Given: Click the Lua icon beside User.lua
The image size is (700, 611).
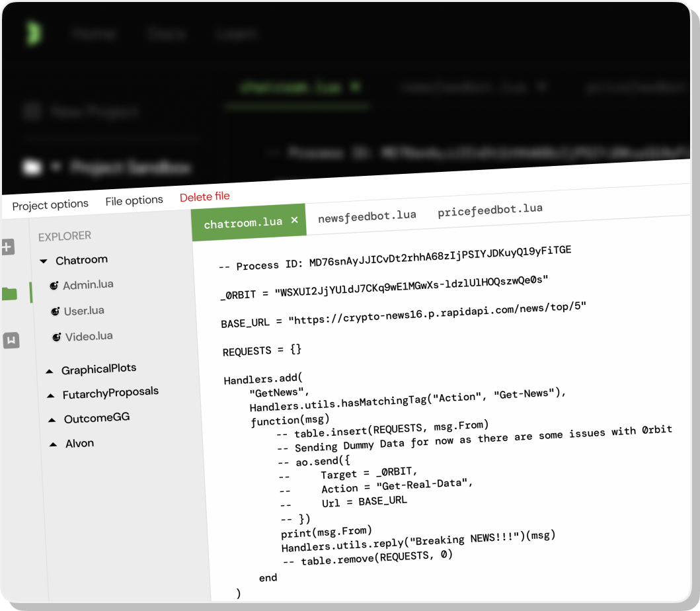Looking at the screenshot, I should [x=54, y=311].
